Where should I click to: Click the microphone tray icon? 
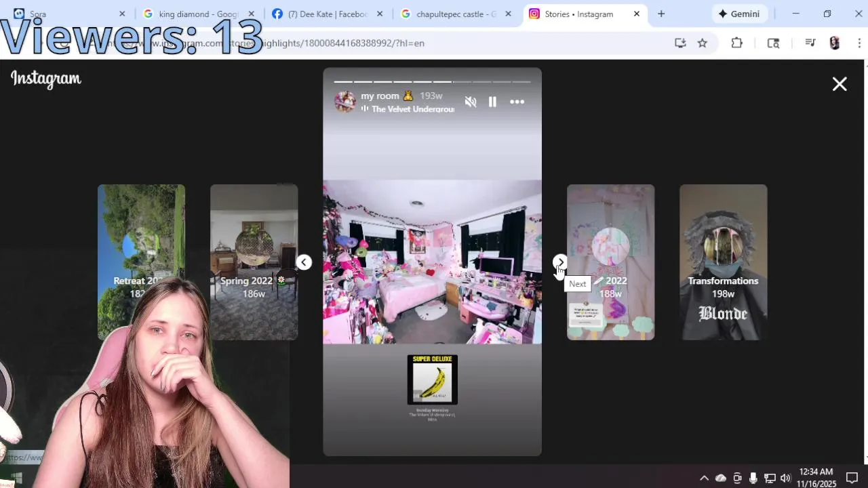753,479
